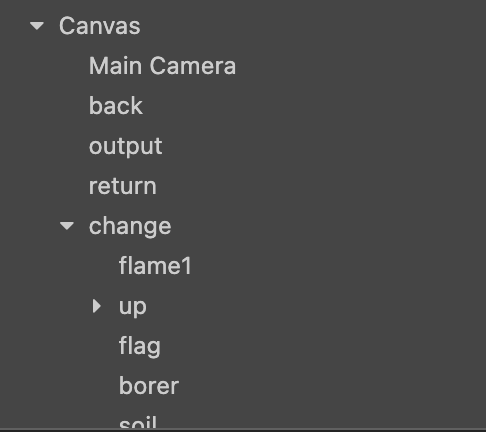
Task: Select the Canvas root object
Action: [100, 26]
